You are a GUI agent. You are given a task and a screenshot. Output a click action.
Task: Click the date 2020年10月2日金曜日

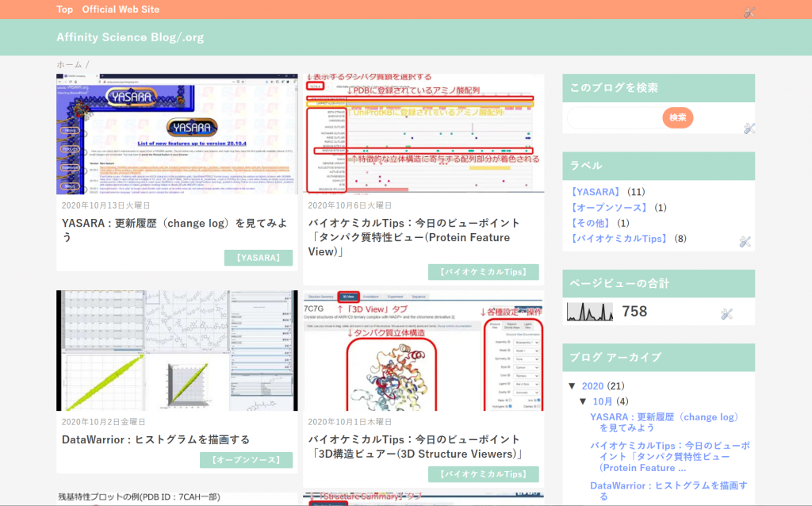point(104,422)
